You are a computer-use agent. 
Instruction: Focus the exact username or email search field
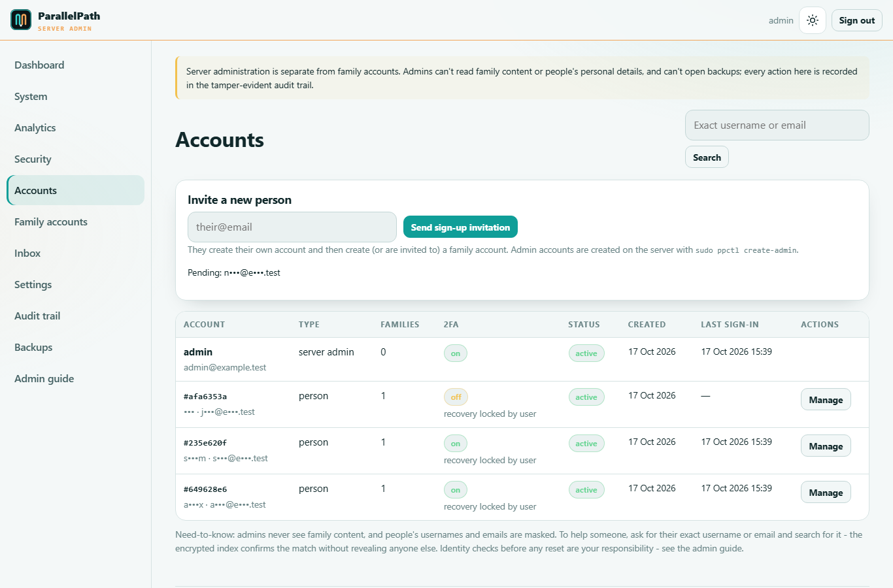click(x=777, y=125)
